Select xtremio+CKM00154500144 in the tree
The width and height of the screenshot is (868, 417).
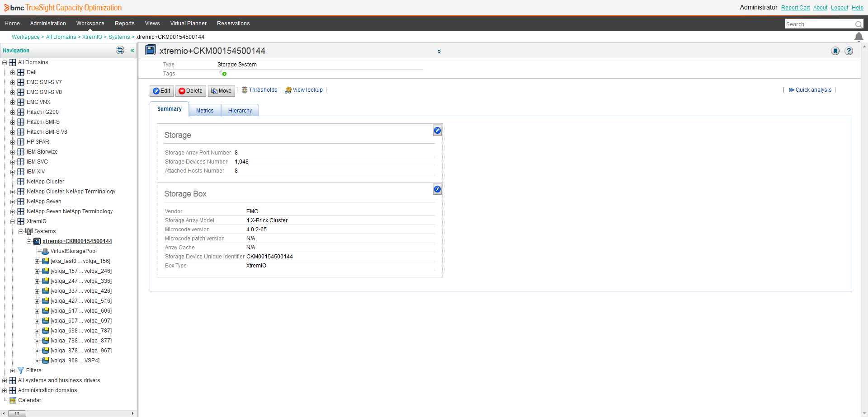[x=77, y=241]
